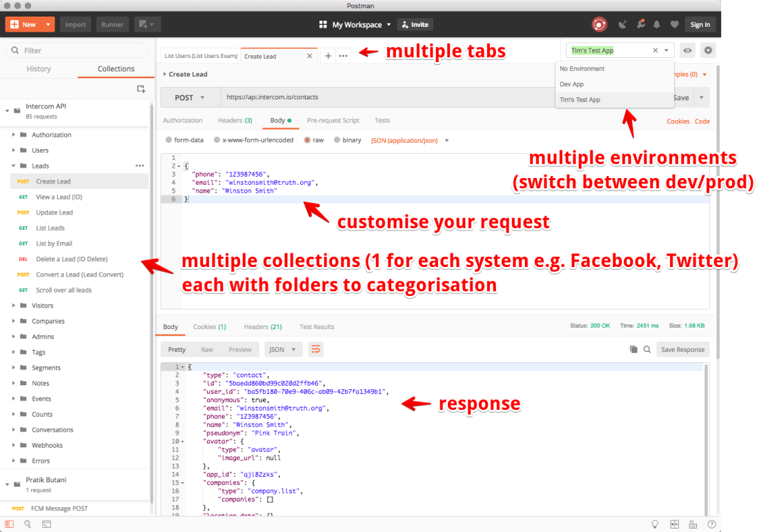Click the Sign In button
The image size is (759, 532).
click(x=700, y=25)
